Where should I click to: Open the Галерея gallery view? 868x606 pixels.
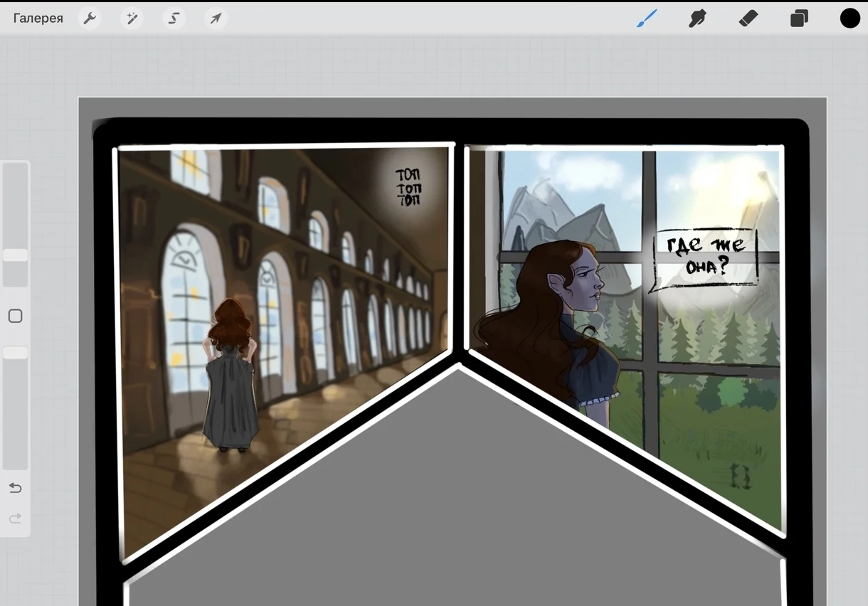[x=38, y=18]
